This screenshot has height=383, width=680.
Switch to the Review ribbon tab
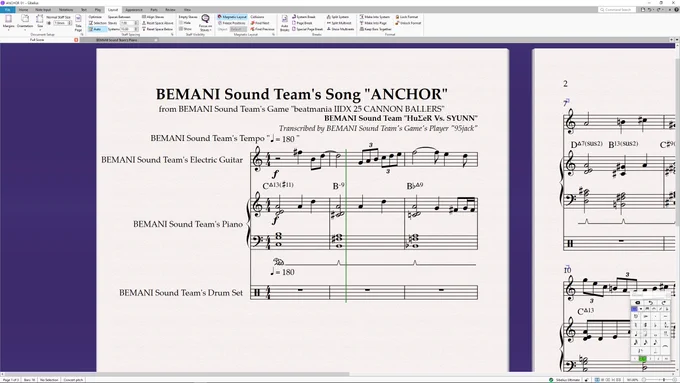(170, 10)
